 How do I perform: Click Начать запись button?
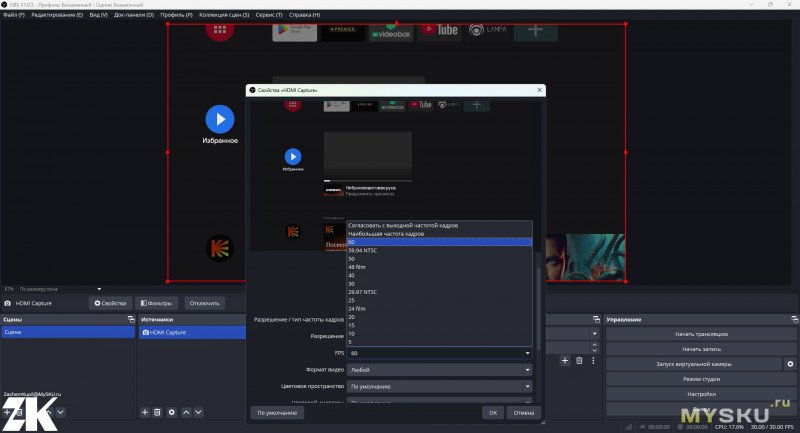pyautogui.click(x=701, y=349)
